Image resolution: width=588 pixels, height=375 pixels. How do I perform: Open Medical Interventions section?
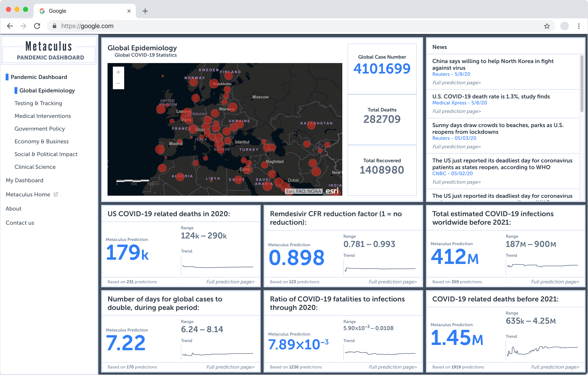coord(43,116)
